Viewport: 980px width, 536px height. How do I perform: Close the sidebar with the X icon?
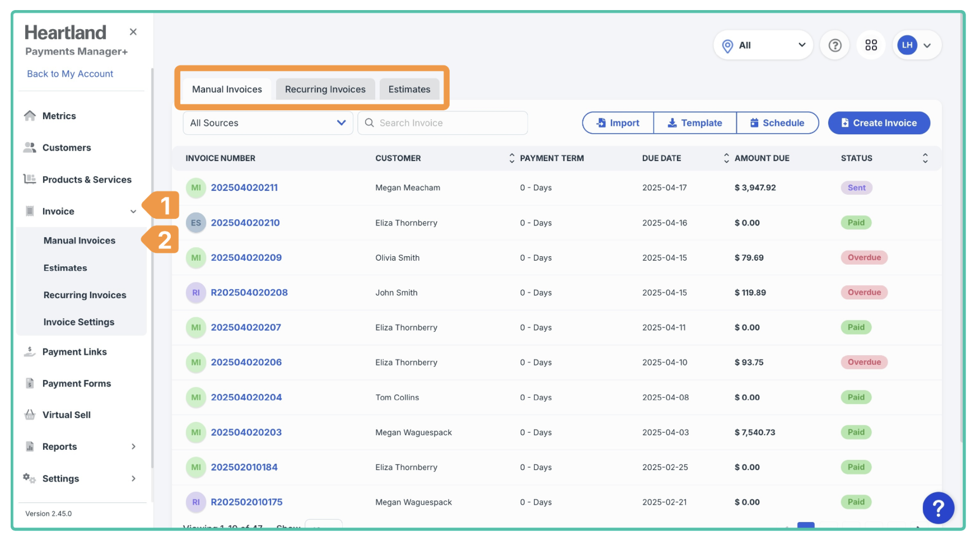tap(133, 32)
